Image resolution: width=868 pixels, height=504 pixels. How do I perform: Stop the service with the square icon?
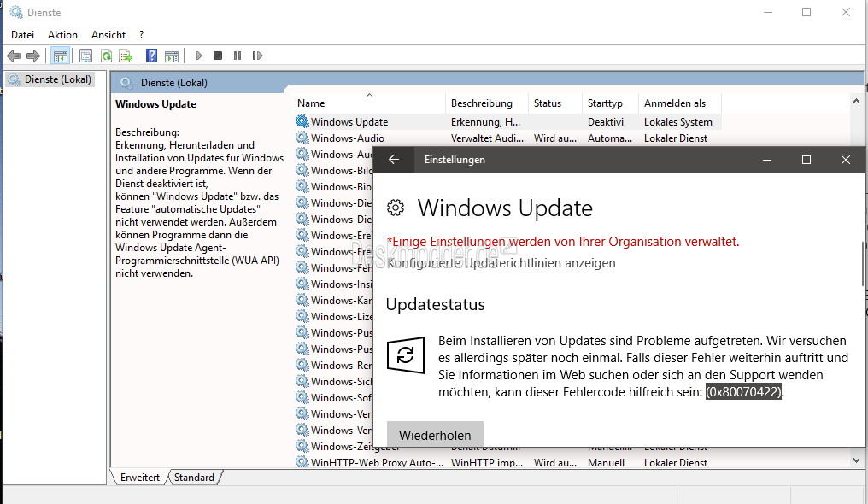[218, 56]
